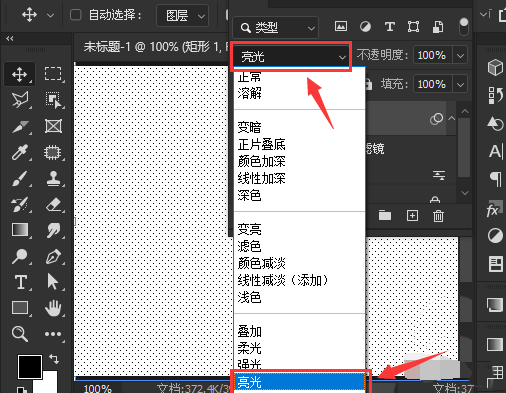Choose 正片叠底 blend mode
506x393 pixels.
[x=300, y=145]
